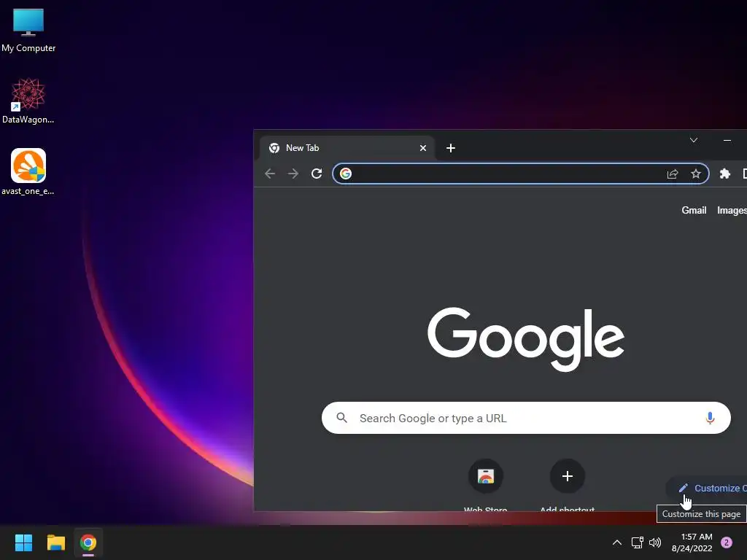Click the share page icon in address bar

point(673,174)
